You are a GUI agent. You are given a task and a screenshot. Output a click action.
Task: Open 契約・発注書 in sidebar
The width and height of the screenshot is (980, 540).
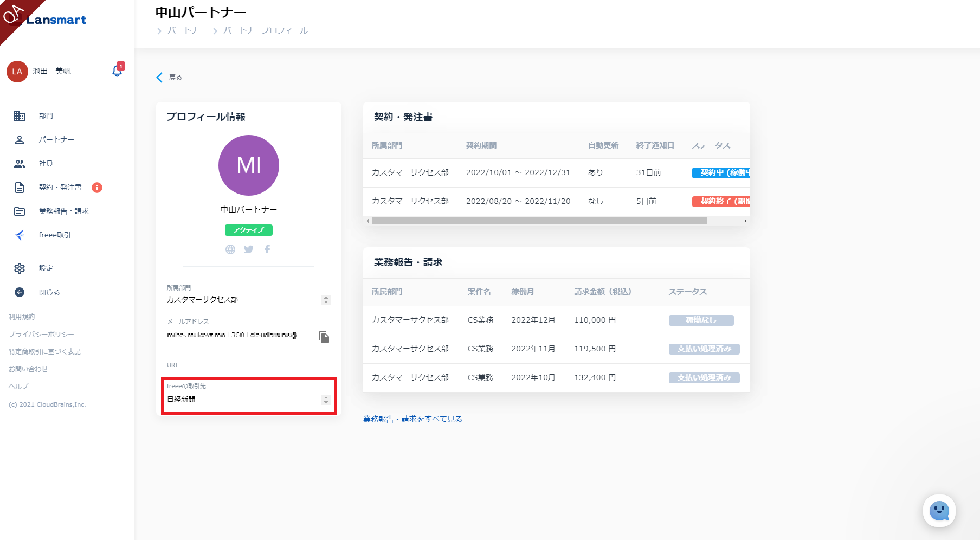pyautogui.click(x=60, y=188)
